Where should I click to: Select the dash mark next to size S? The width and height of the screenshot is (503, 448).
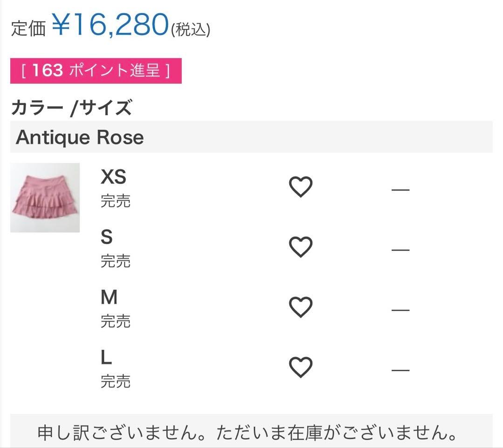401,248
